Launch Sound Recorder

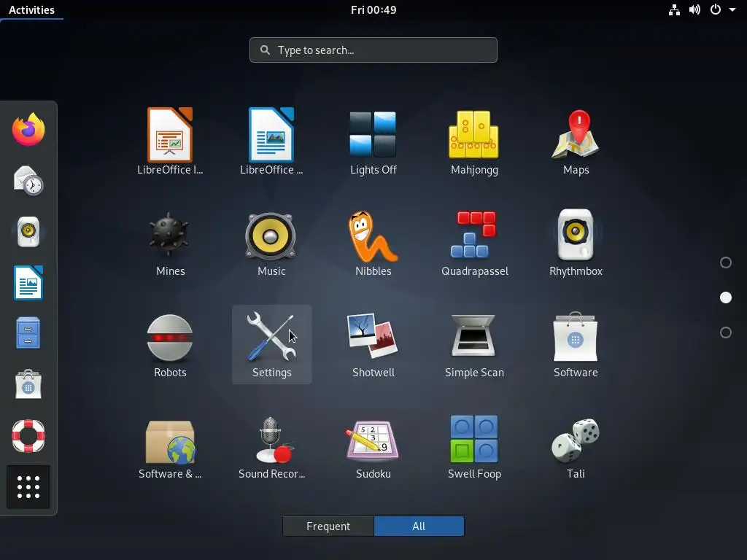click(x=271, y=446)
